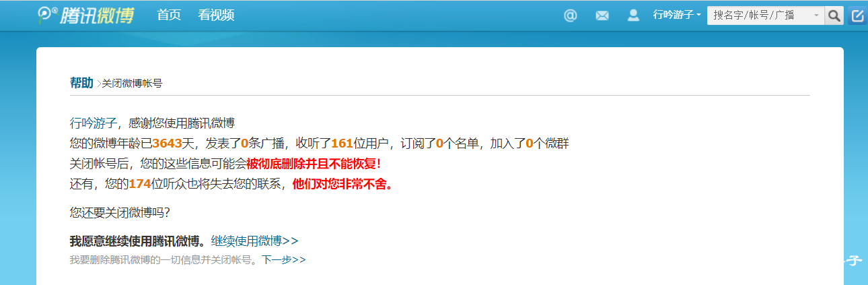Click the 0 count before 条广播
Screen dimensions: 868x285
pyautogui.click(x=245, y=143)
